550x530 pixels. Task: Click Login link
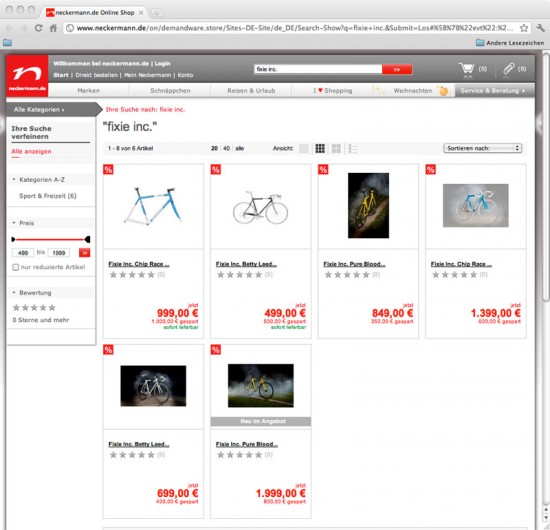tap(162, 63)
